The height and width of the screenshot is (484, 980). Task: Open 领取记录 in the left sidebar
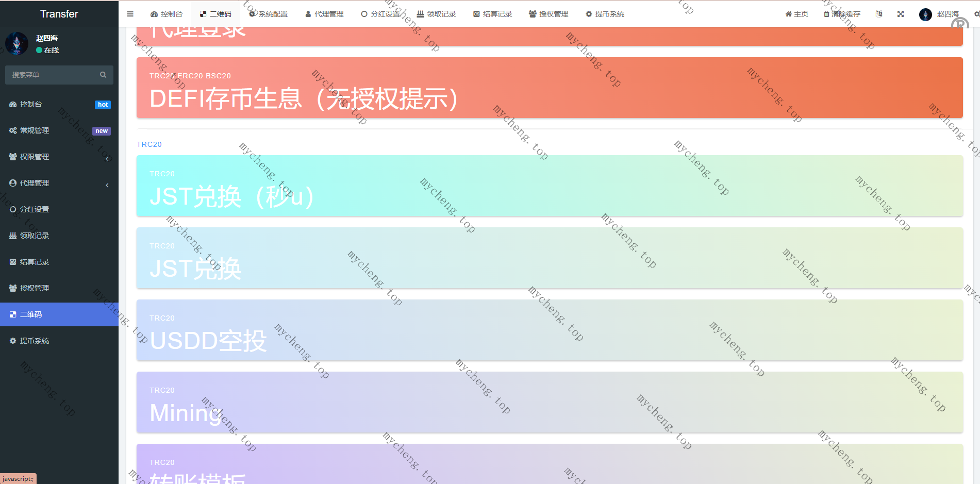[35, 236]
